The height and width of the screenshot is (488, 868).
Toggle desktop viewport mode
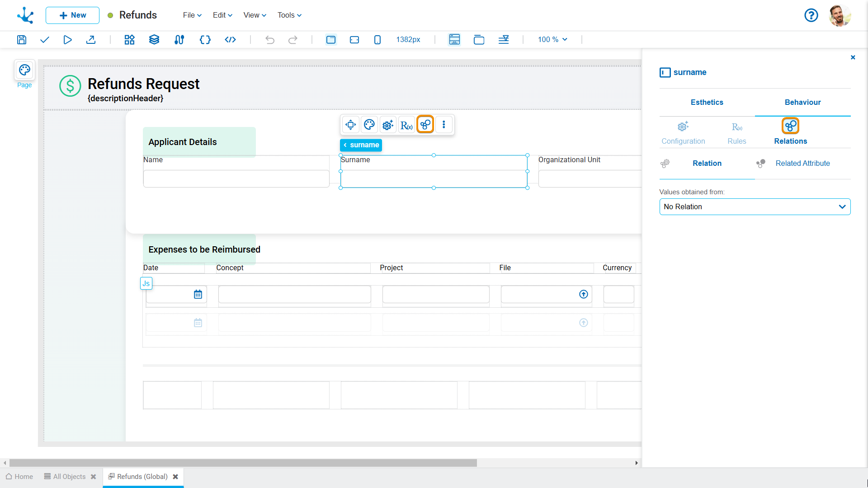click(331, 40)
